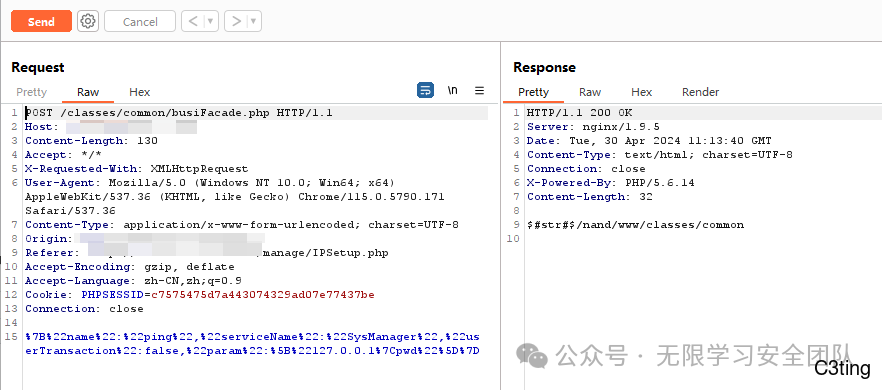Viewport: 882px width, 390px height.
Task: Click the Referer manage/IPSetup.php line
Action: pos(206,253)
